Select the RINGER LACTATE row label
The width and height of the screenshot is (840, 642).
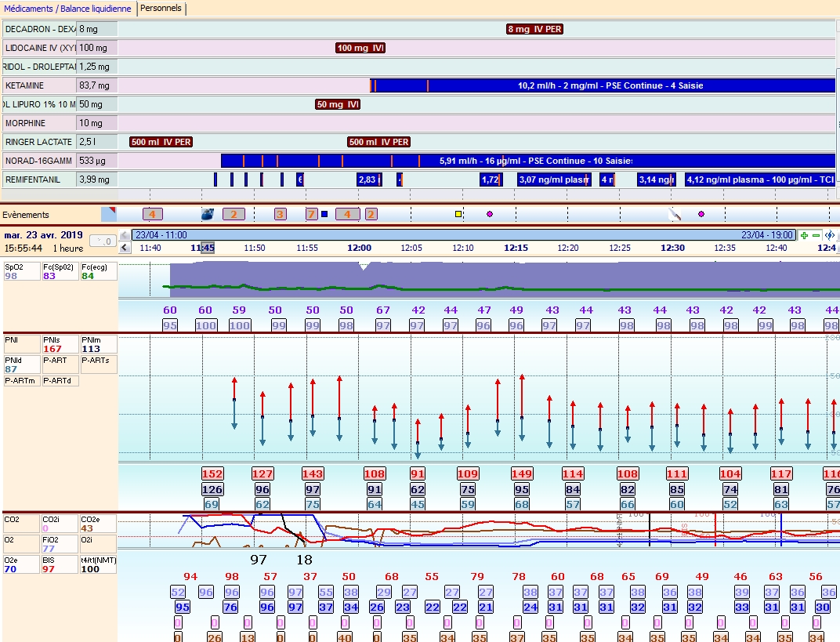point(40,142)
